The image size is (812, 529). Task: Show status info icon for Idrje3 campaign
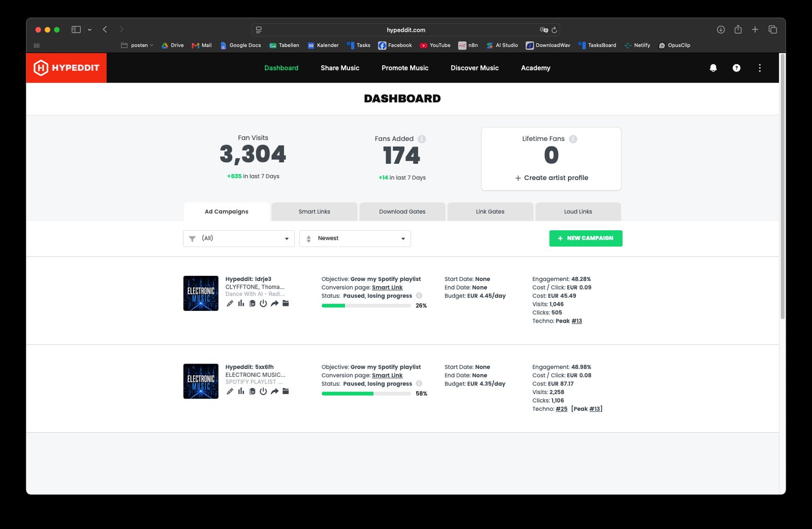point(419,296)
